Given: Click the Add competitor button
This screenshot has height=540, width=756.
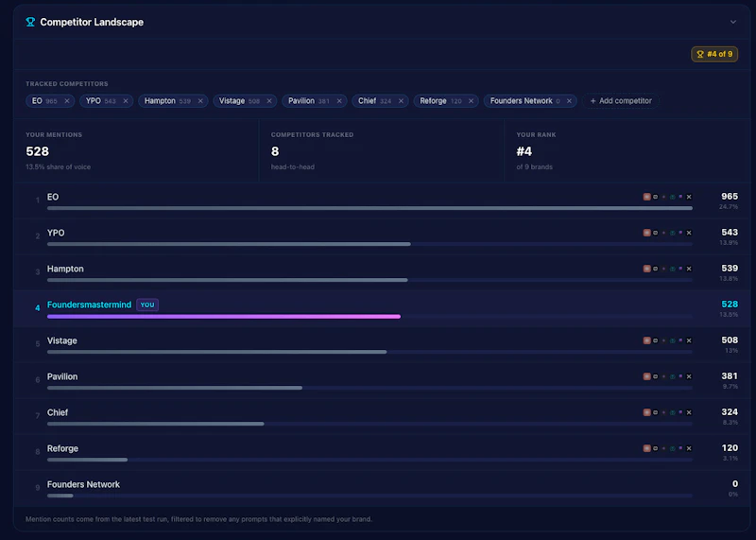Looking at the screenshot, I should (621, 101).
